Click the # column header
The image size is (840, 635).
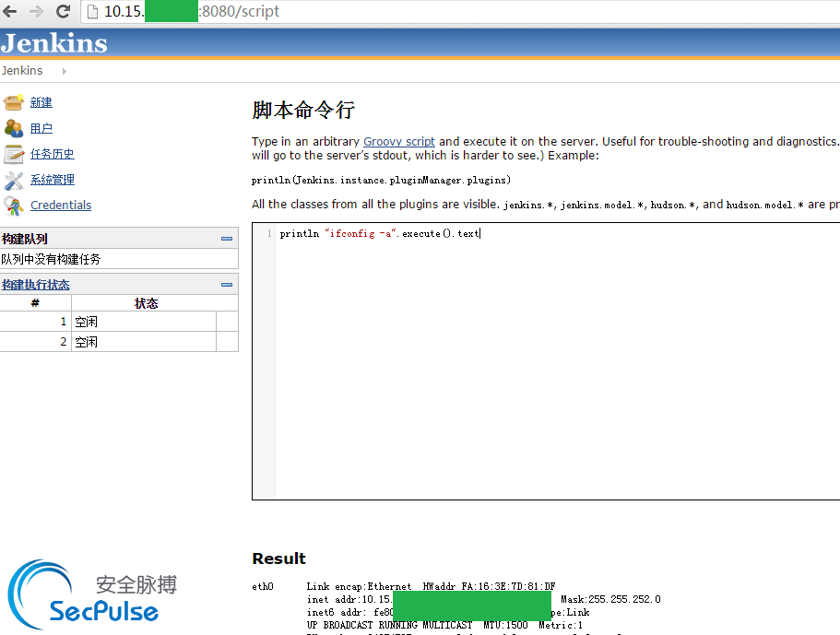click(35, 303)
